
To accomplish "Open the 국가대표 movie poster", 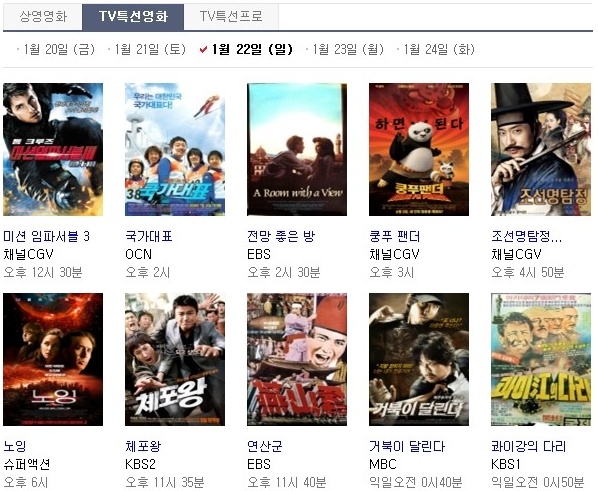I will click(x=175, y=150).
